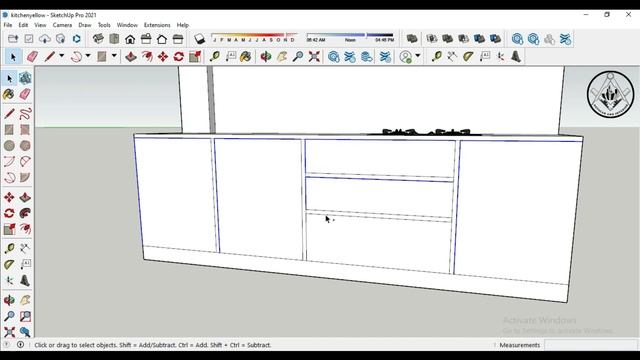Activate the Offset tool in top toolbar
Screen dimensions: 640x360
click(x=147, y=56)
